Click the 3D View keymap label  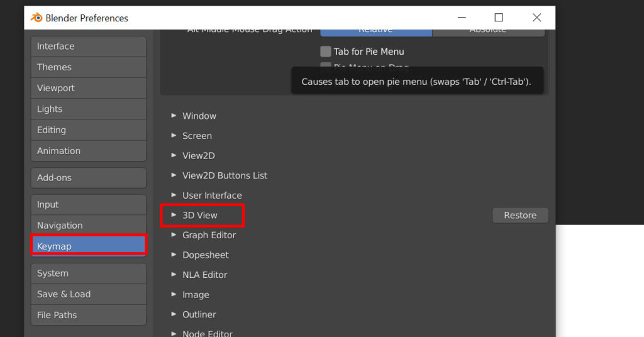coord(199,215)
